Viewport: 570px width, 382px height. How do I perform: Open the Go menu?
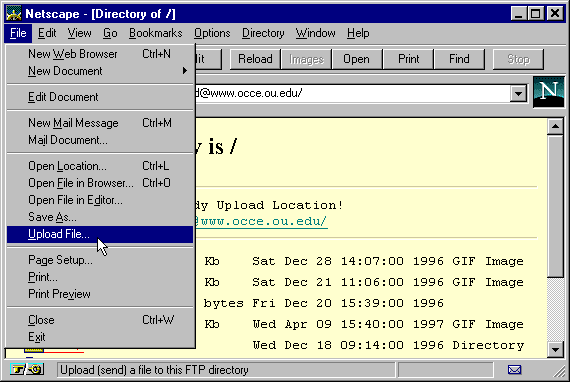tap(110, 33)
